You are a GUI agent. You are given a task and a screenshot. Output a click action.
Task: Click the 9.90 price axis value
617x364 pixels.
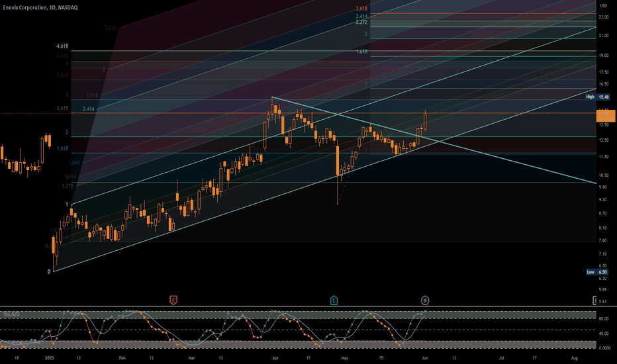pyautogui.click(x=602, y=187)
